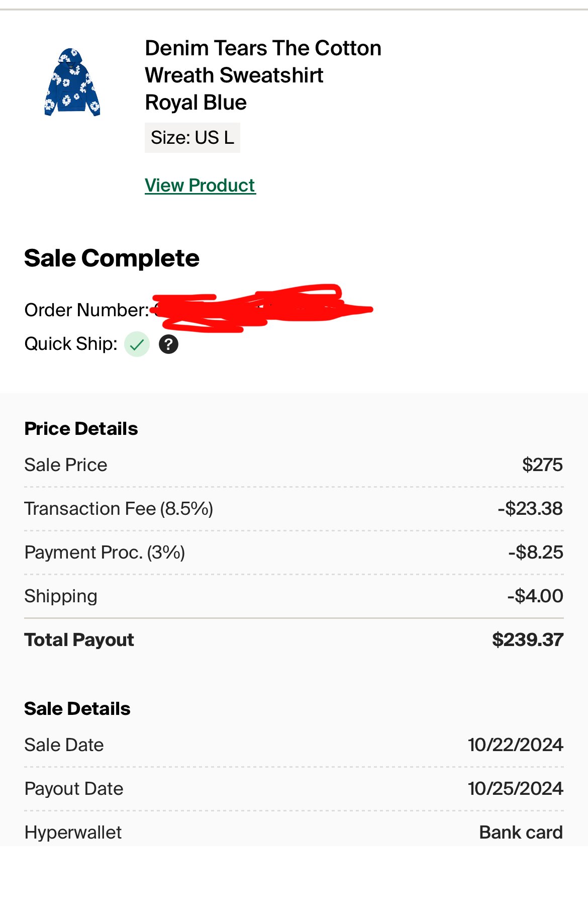Click the Bank card payout method
This screenshot has height=917, width=588.
point(521,833)
